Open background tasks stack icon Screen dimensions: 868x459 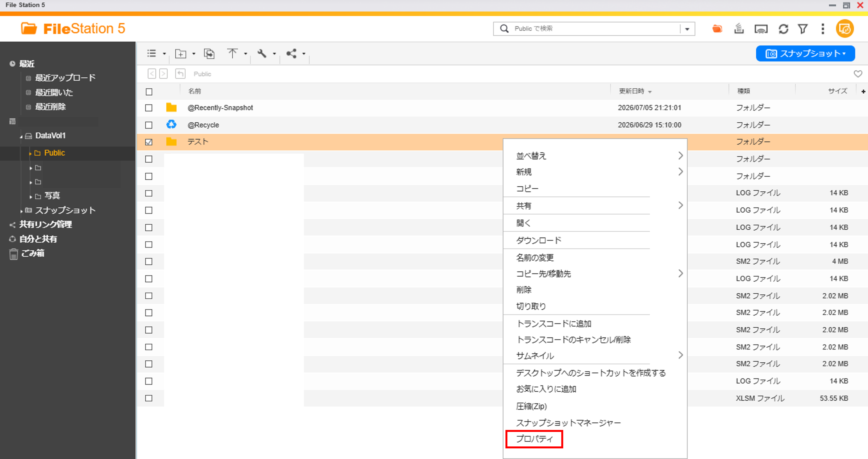coord(738,29)
